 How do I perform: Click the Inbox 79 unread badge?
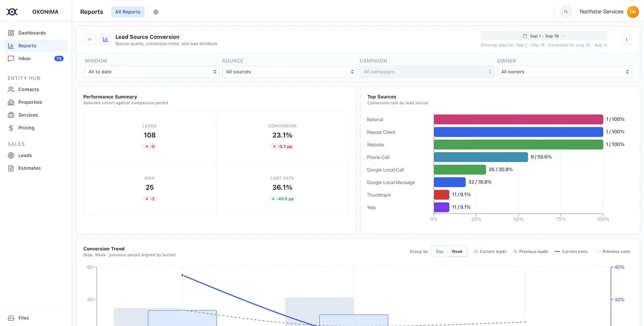point(59,59)
